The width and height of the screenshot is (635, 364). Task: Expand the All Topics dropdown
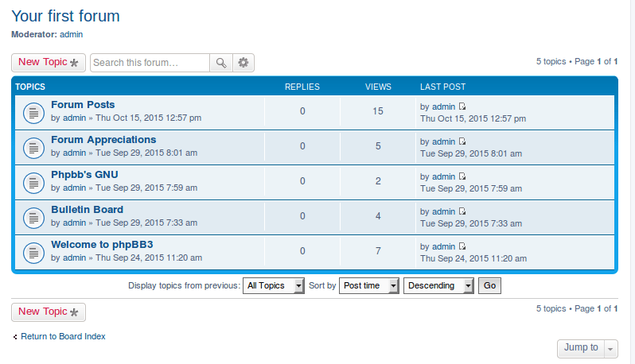(x=274, y=285)
